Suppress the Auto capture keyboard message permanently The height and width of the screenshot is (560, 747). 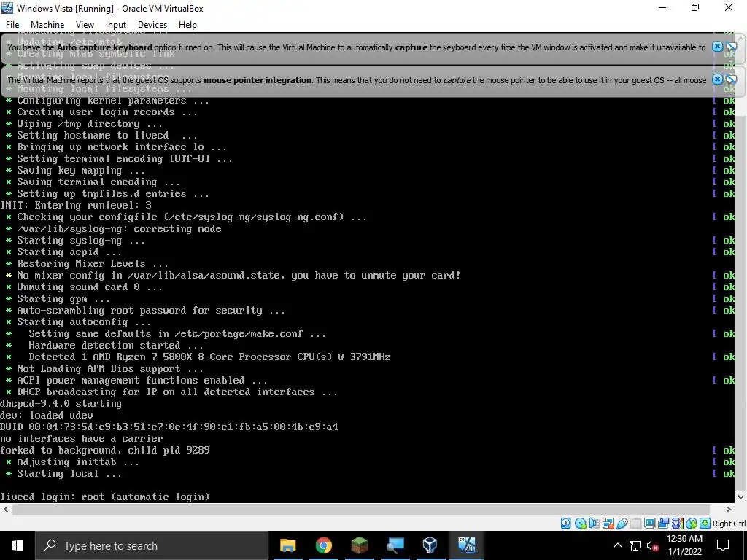[731, 47]
